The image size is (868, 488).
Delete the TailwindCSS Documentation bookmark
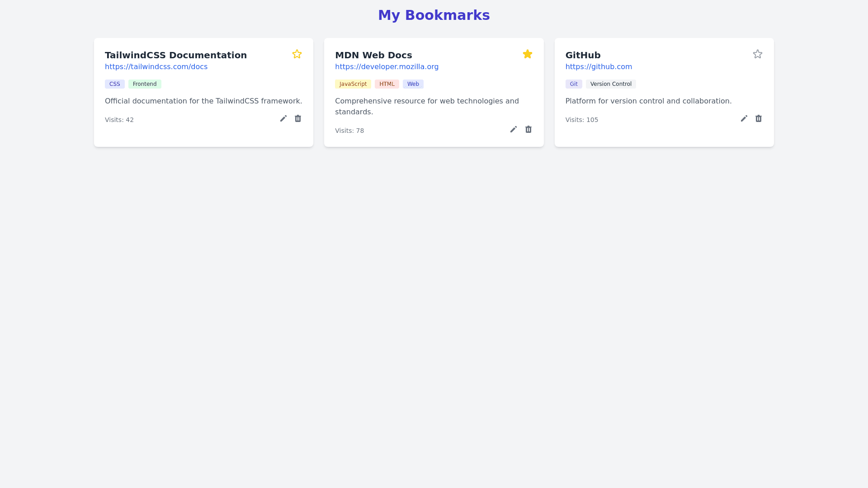click(x=298, y=118)
